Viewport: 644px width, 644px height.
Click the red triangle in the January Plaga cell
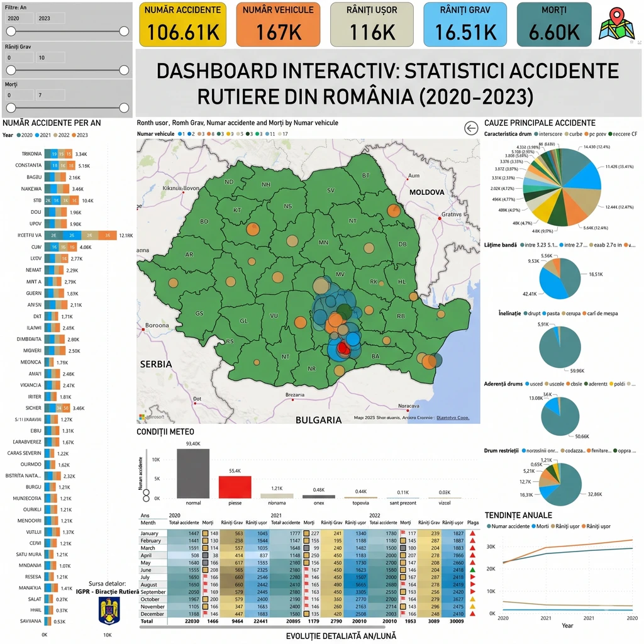coord(473,533)
